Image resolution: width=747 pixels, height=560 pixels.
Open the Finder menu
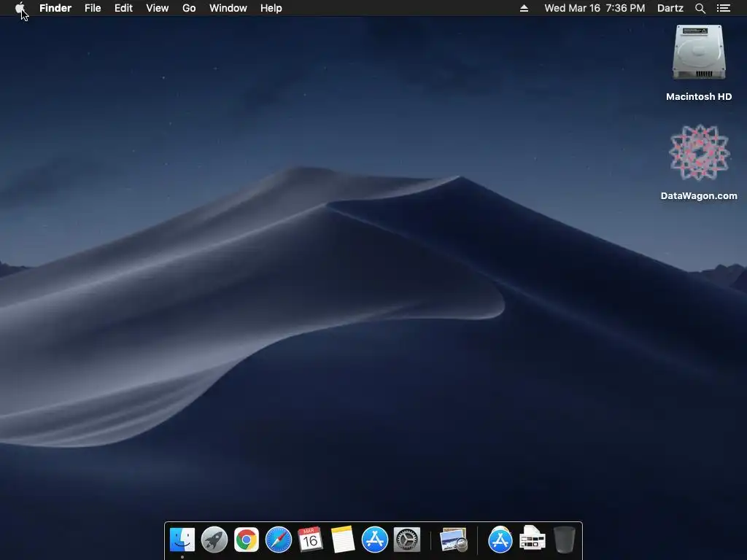click(55, 8)
